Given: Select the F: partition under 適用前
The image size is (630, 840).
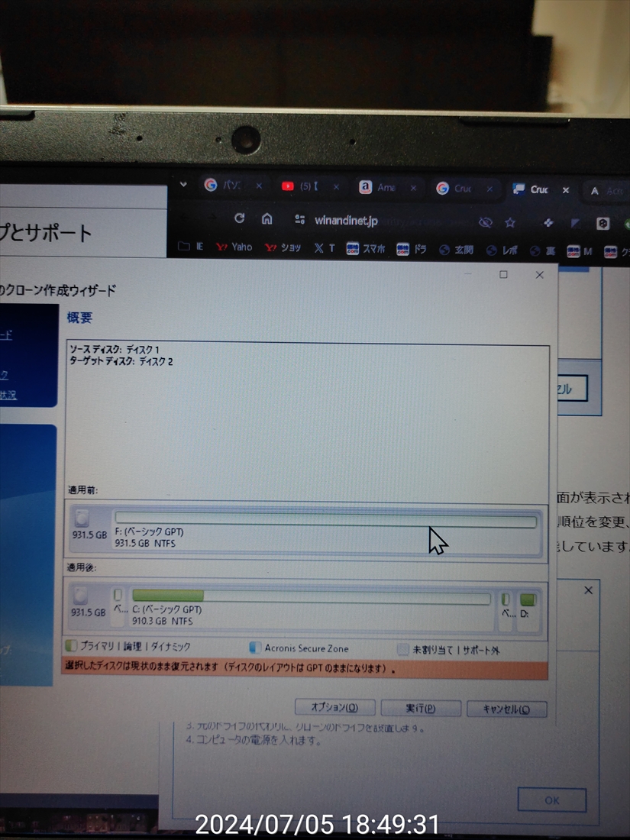Looking at the screenshot, I should click(x=325, y=522).
